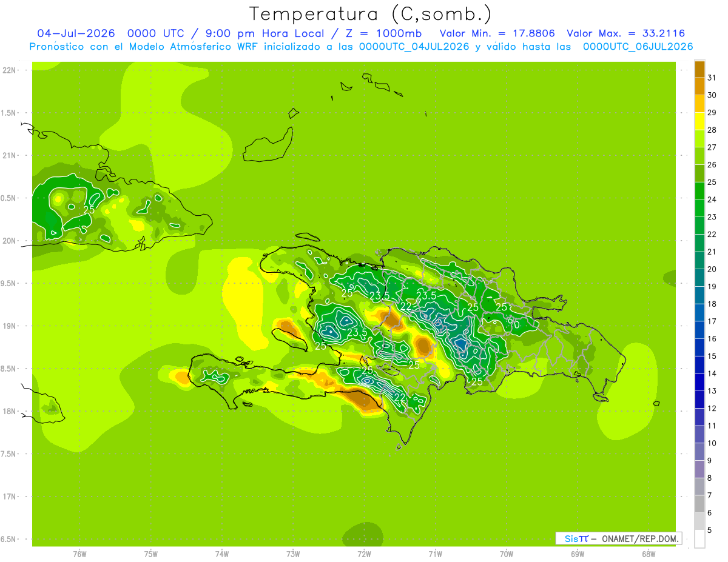Click the valid-until time "0000UTC_06JUL2026"

coord(638,47)
